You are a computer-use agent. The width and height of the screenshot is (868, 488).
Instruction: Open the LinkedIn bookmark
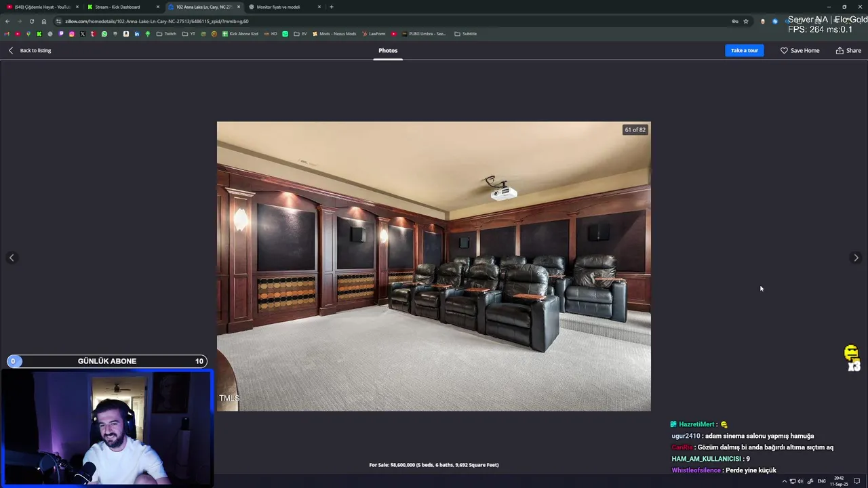tap(136, 34)
